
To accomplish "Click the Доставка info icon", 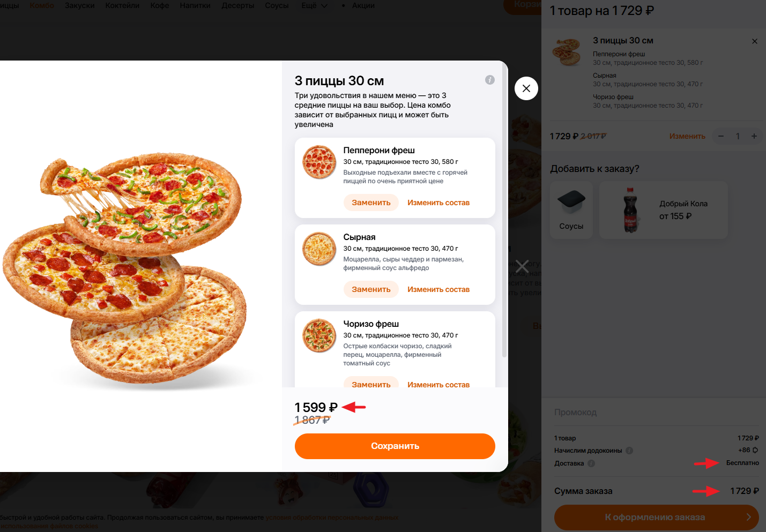I will point(591,463).
